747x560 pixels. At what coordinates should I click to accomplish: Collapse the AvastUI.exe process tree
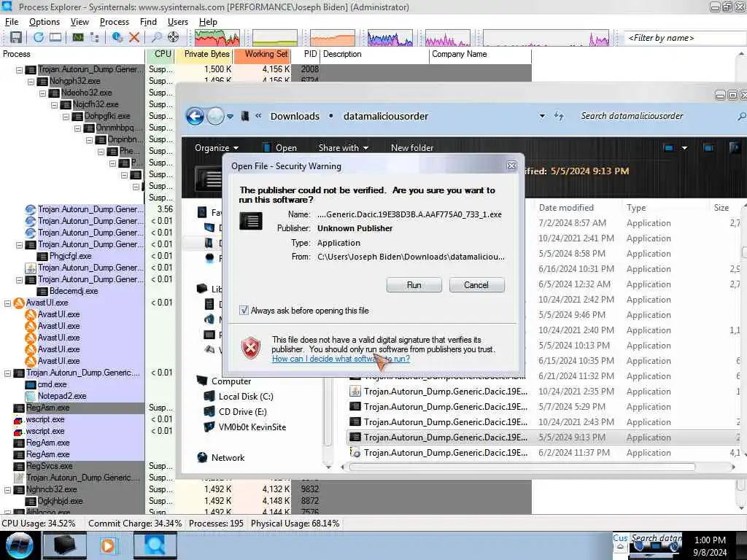pos(7,303)
